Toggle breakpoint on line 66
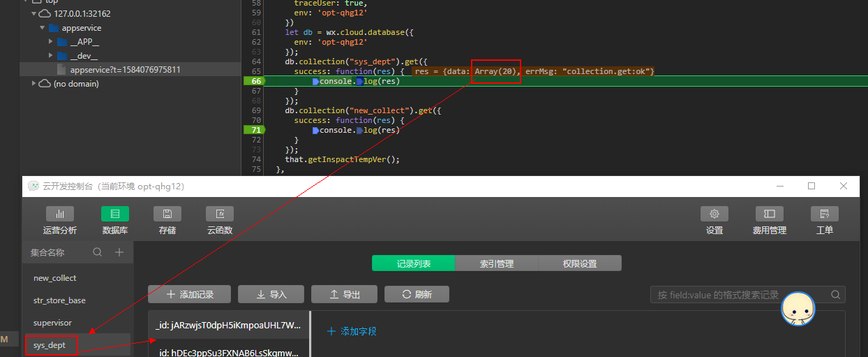This screenshot has width=868, height=357. [x=256, y=81]
